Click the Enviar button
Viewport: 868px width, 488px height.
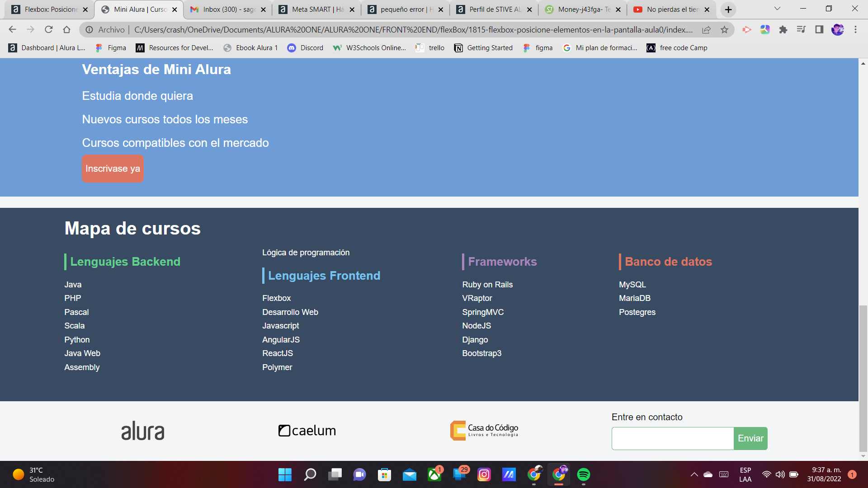click(x=750, y=438)
